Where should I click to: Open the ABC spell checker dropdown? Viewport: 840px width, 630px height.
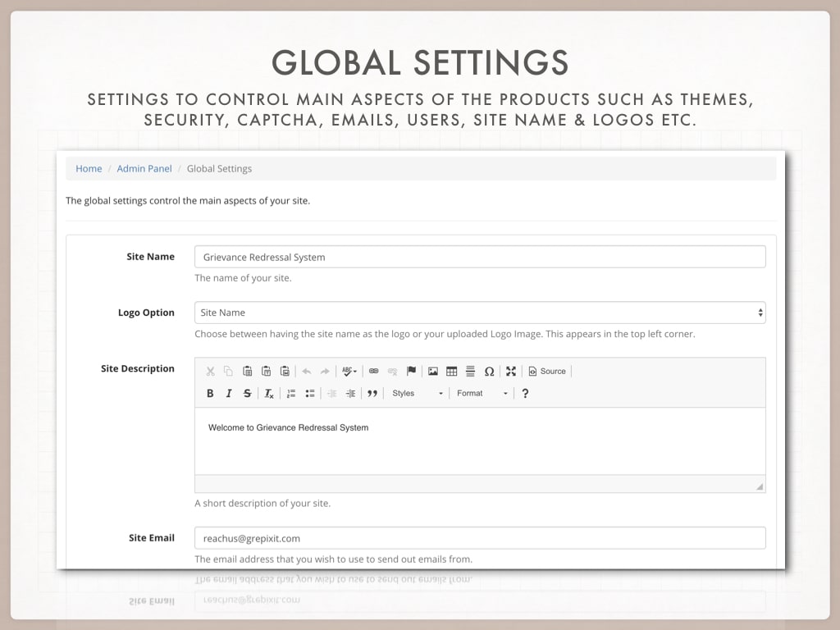(x=349, y=372)
